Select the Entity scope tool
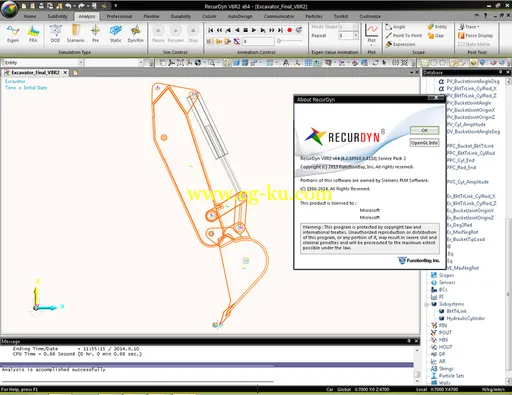The height and width of the screenshot is (395, 512). [437, 27]
